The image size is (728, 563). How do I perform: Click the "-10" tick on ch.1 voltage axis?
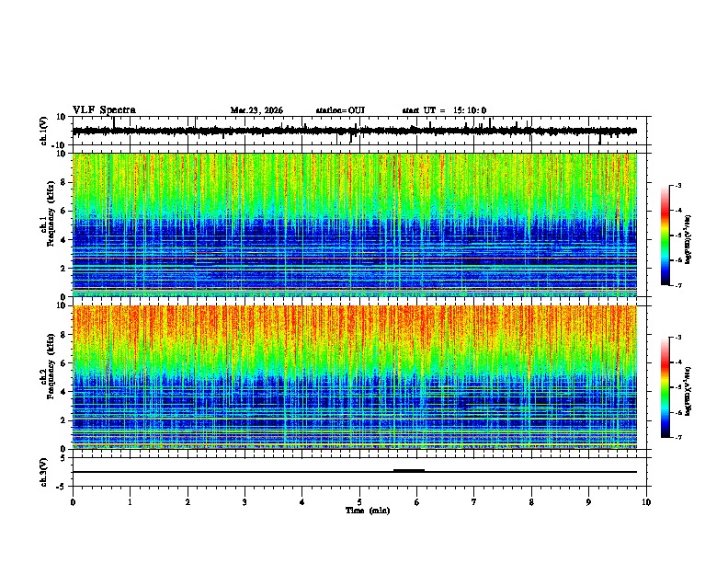click(x=60, y=145)
